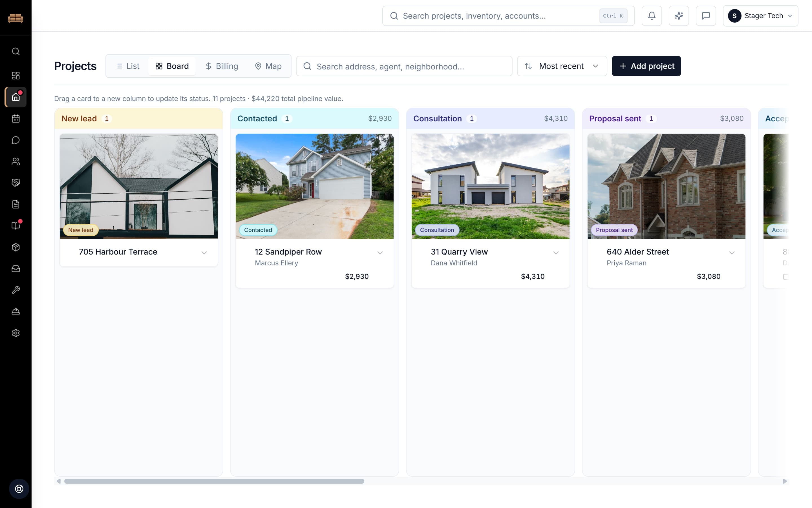
Task: Open the contacts people icon in sidebar
Action: click(16, 162)
